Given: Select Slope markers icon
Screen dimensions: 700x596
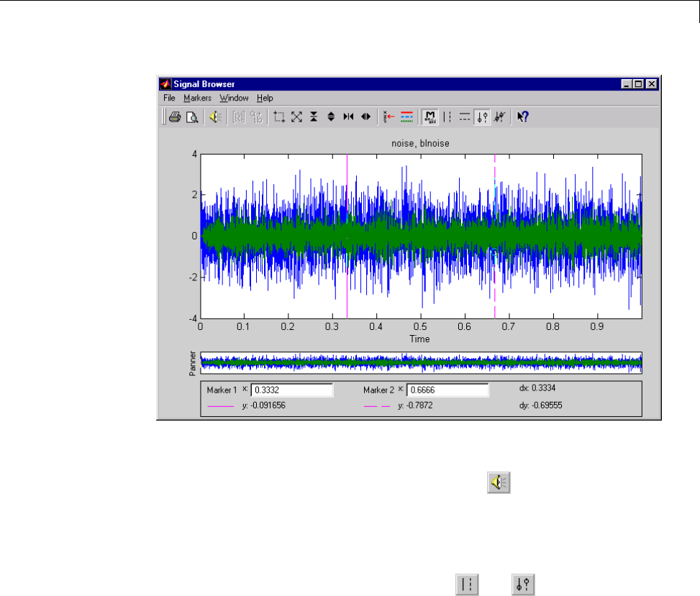Looking at the screenshot, I should click(x=499, y=117).
